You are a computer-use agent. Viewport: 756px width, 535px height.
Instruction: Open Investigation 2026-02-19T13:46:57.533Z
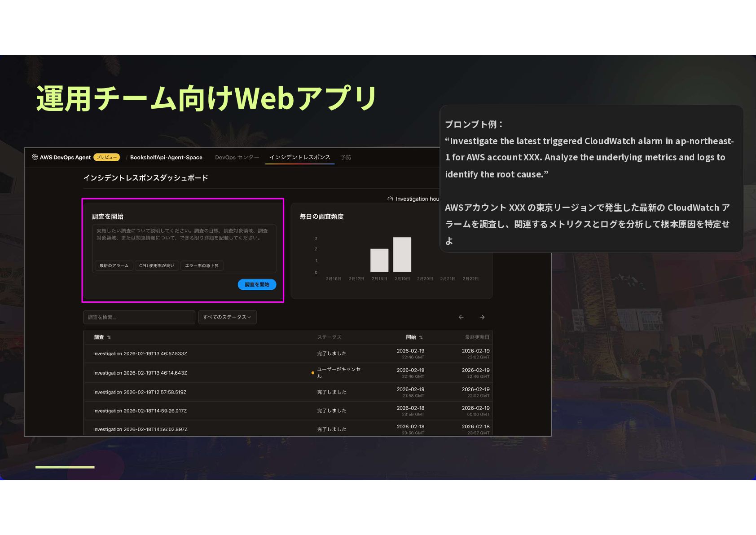coord(140,354)
